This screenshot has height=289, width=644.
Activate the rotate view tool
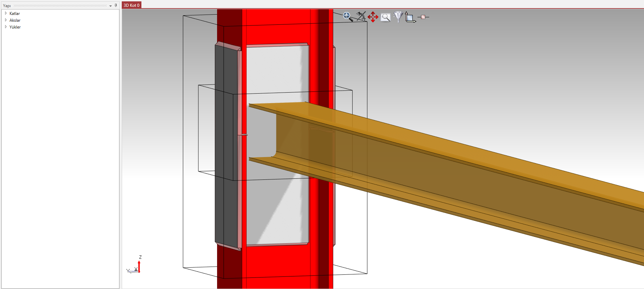click(361, 17)
